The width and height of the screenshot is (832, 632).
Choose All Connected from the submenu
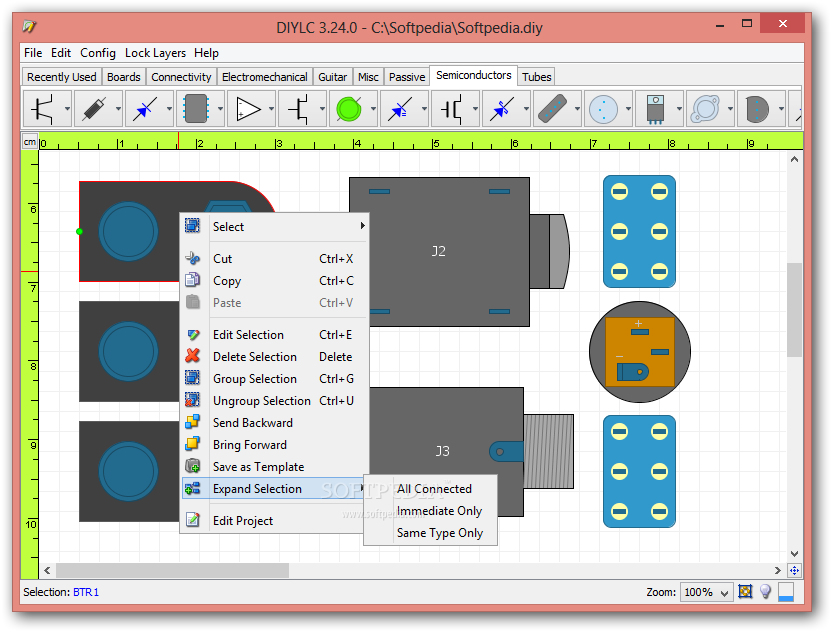431,489
